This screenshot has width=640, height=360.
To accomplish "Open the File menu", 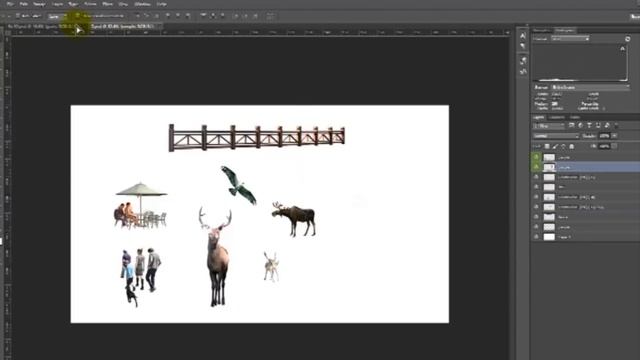I will click(x=10, y=4).
